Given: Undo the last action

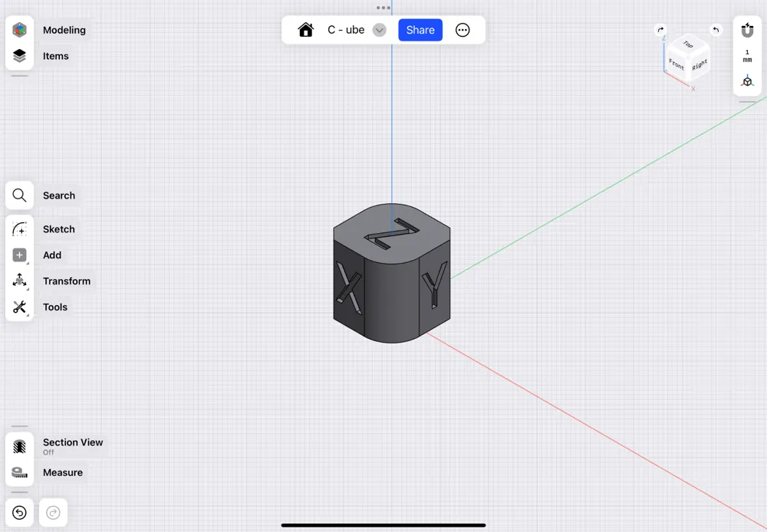Looking at the screenshot, I should point(20,512).
